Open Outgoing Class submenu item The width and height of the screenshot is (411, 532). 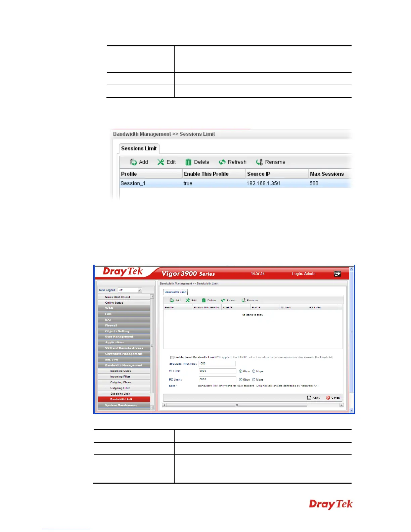coord(124,382)
